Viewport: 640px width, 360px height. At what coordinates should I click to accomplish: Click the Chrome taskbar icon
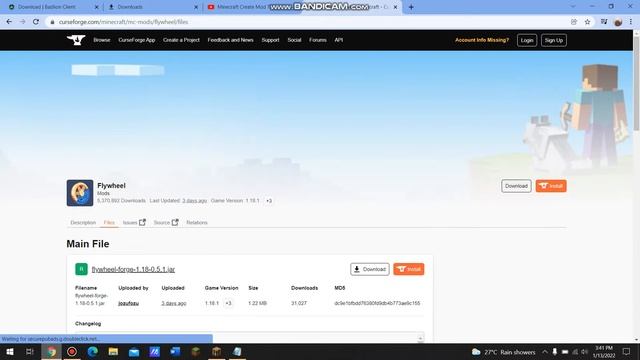click(x=51, y=351)
